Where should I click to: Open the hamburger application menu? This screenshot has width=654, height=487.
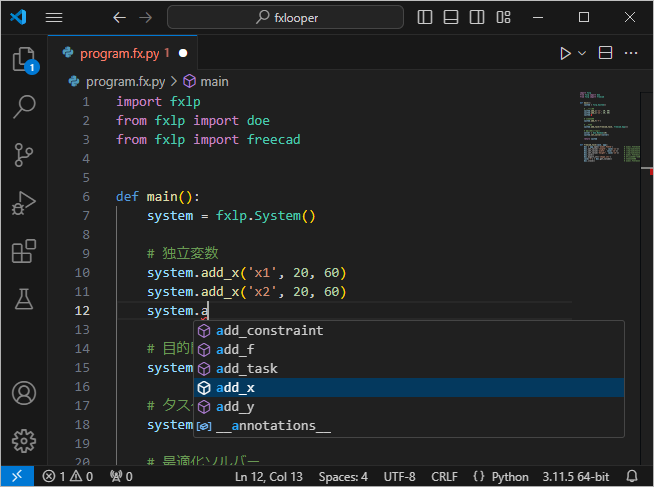click(54, 18)
